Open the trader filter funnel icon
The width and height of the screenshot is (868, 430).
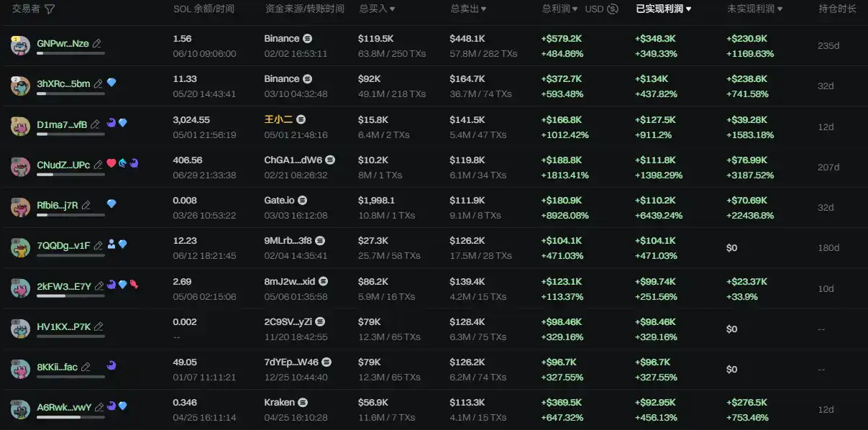click(x=50, y=9)
